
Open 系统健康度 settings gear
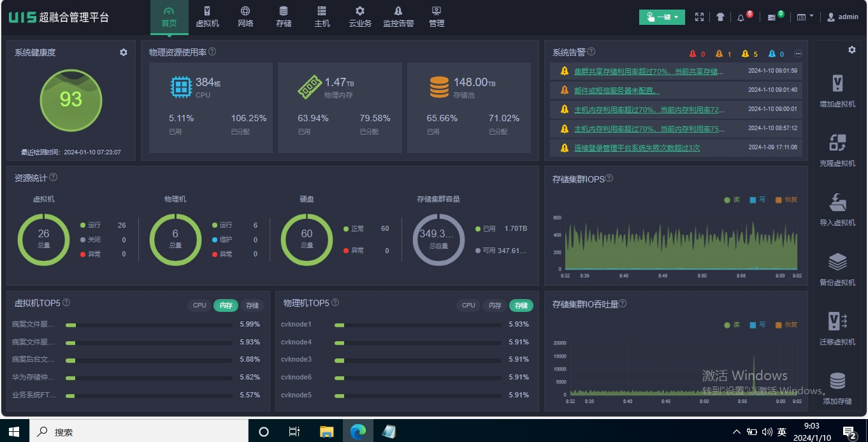point(123,52)
